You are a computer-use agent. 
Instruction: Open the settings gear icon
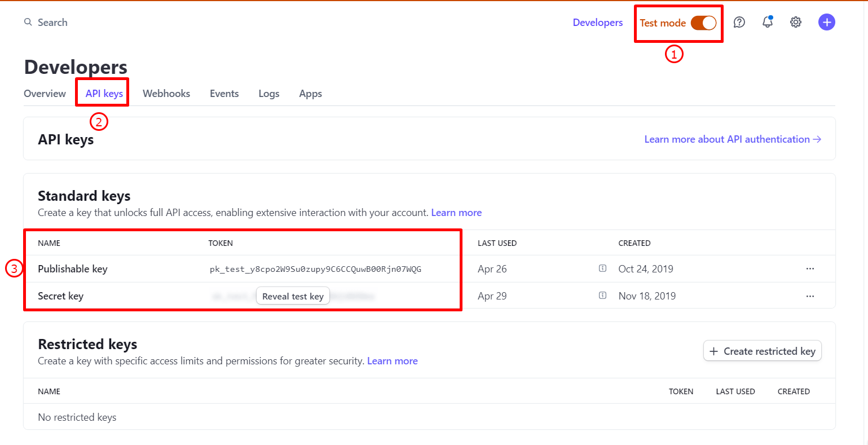[x=795, y=22]
